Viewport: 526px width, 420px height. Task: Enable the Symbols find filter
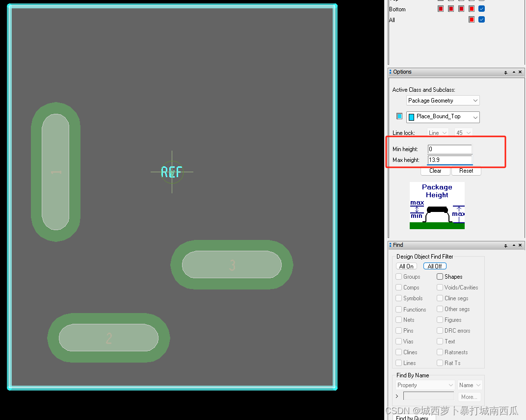coord(398,298)
